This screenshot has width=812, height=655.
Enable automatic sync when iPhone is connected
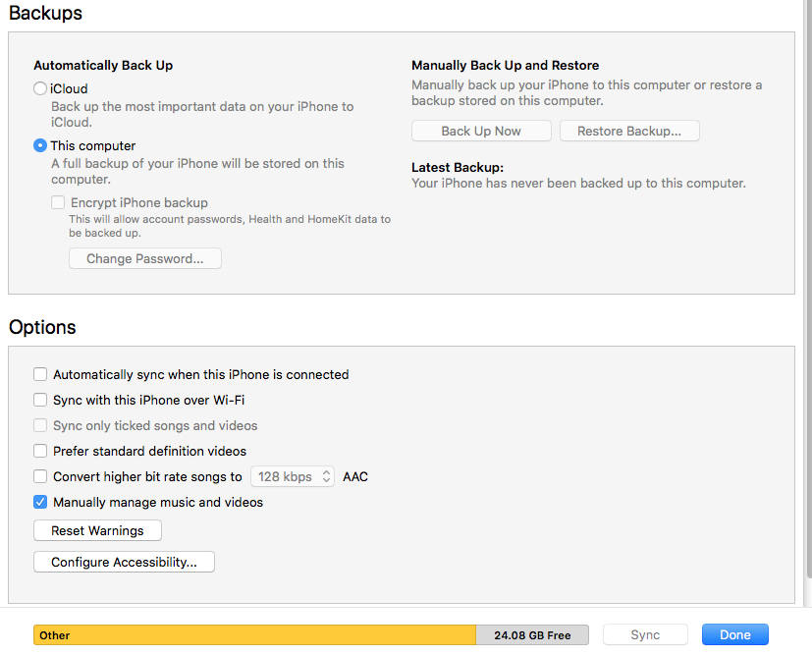(40, 374)
